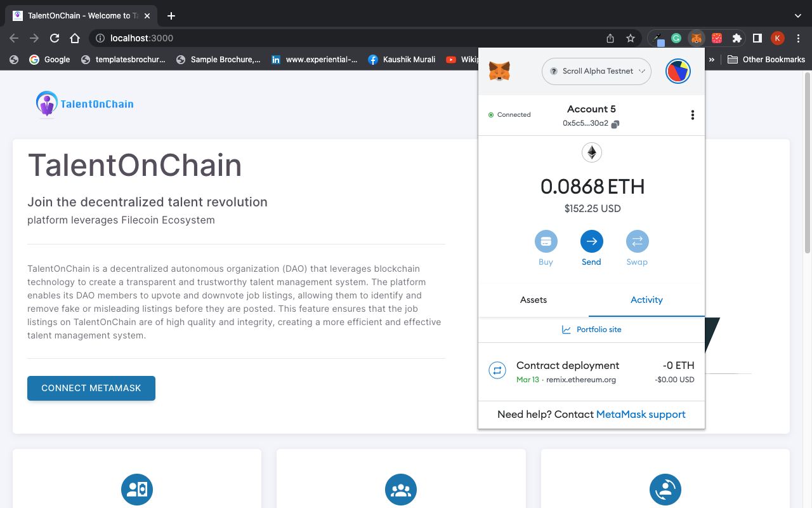This screenshot has width=812, height=508.
Task: Open the Scroll Alpha Testnet network dropdown
Action: 596,71
